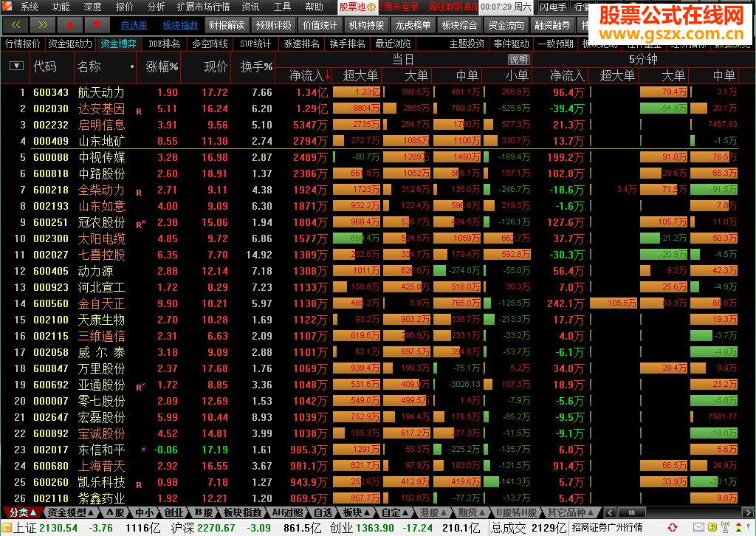Click the red up-triangle toolbar button

click(70, 25)
